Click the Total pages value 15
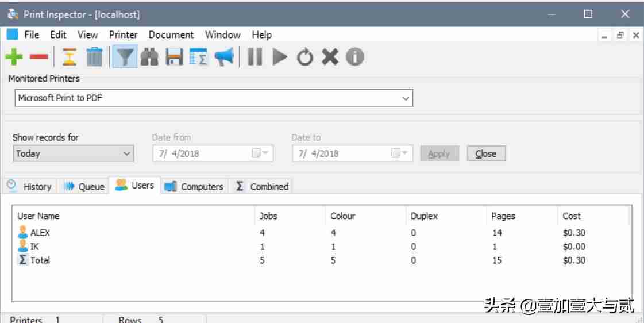This screenshot has width=644, height=323. [497, 260]
